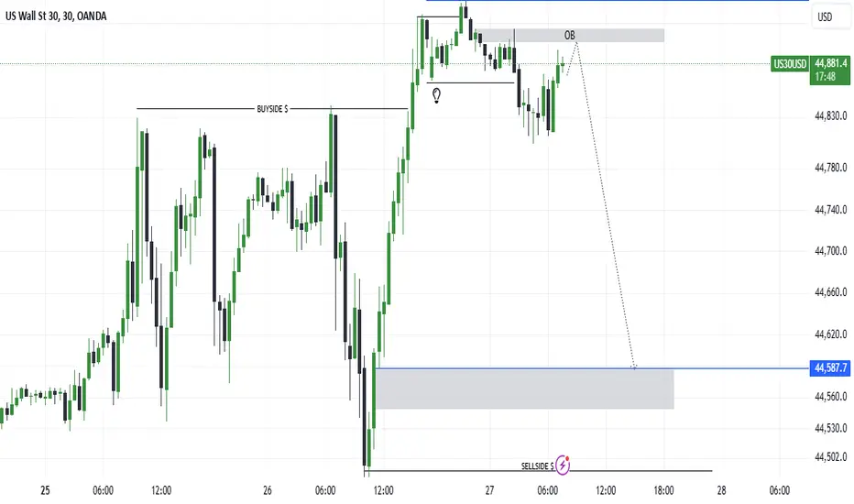The width and height of the screenshot is (854, 504).
Task: Click the BUYSIDE $ liquidity label
Action: [272, 109]
